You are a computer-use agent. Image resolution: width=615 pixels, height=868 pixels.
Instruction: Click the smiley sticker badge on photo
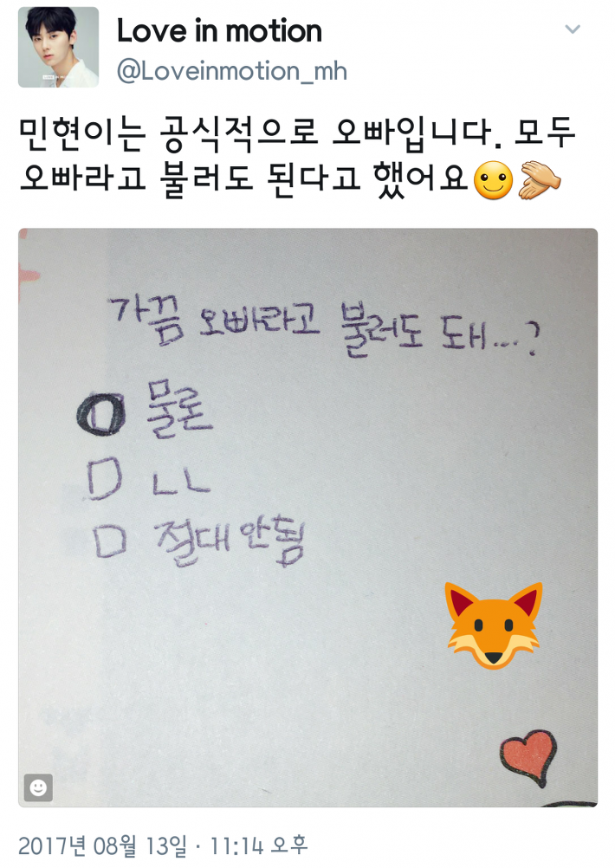(x=38, y=787)
